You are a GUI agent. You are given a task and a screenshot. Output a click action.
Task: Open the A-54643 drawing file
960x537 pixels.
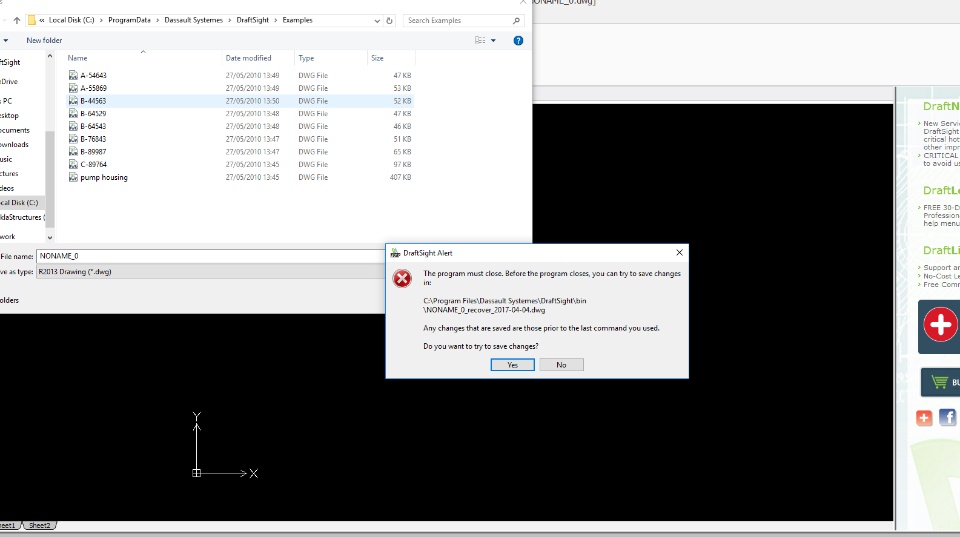coord(93,75)
